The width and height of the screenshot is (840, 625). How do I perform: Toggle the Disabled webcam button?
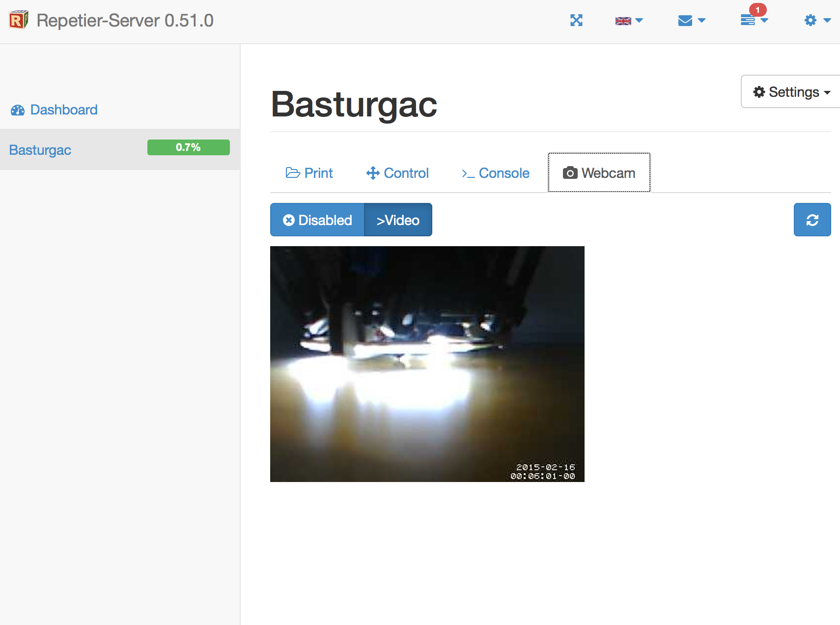click(317, 220)
